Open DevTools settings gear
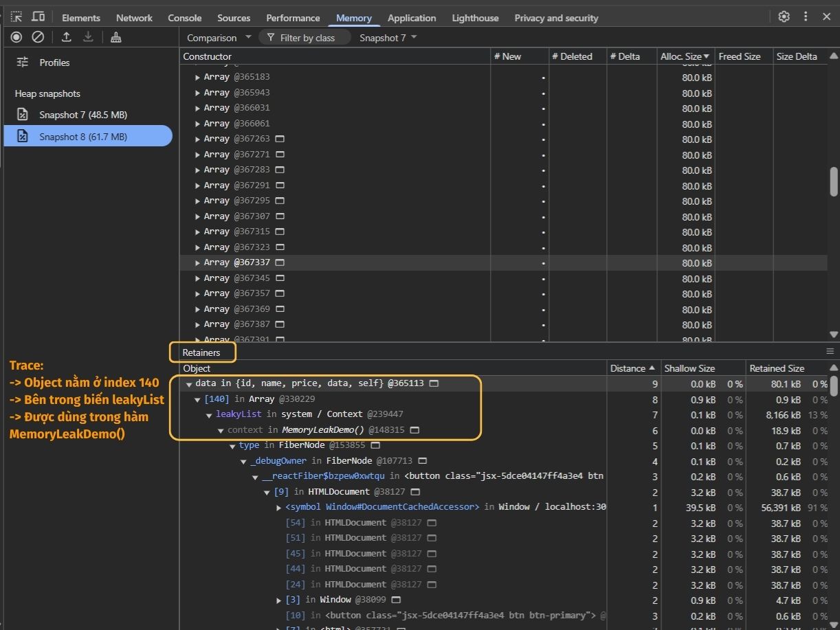Viewport: 840px width, 630px height. point(784,17)
